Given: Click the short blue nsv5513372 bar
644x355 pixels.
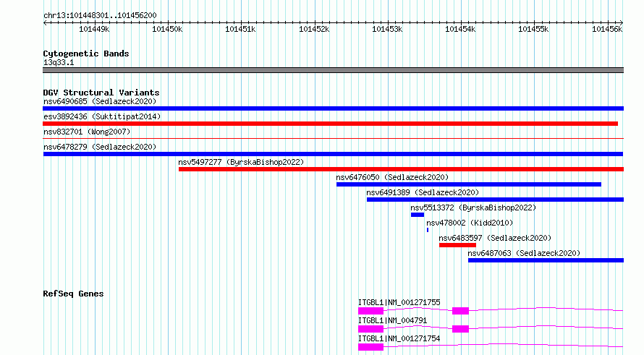Looking at the screenshot, I should (418, 215).
